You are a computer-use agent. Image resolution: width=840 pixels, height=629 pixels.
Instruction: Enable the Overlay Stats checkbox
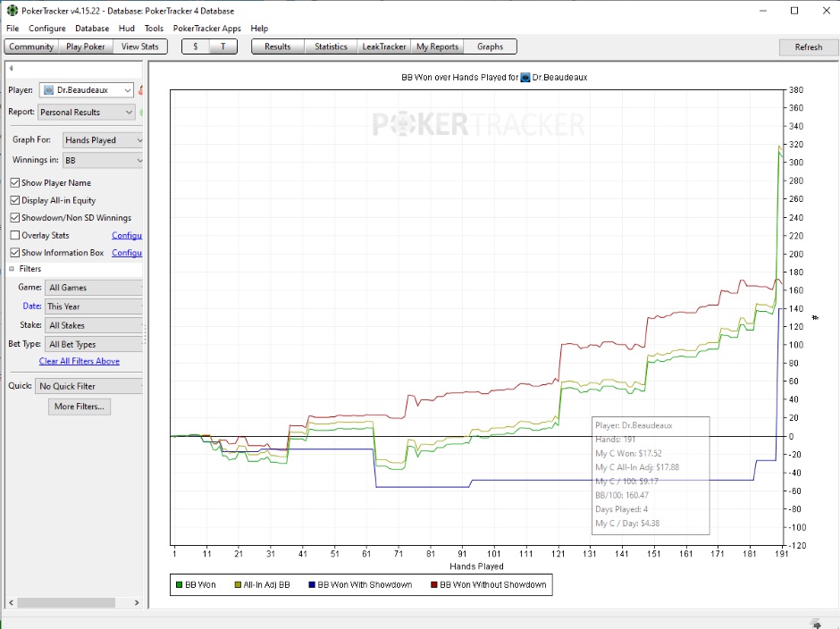coord(15,235)
